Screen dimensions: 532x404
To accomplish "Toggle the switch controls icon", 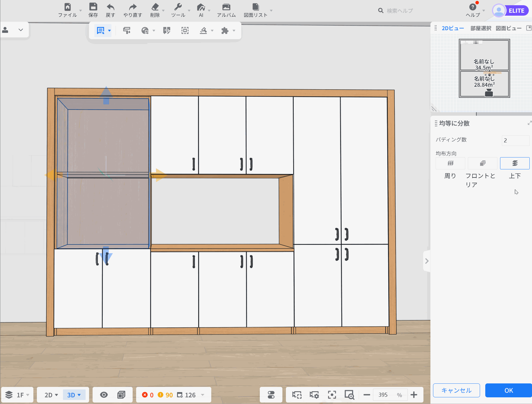I will [271, 395].
